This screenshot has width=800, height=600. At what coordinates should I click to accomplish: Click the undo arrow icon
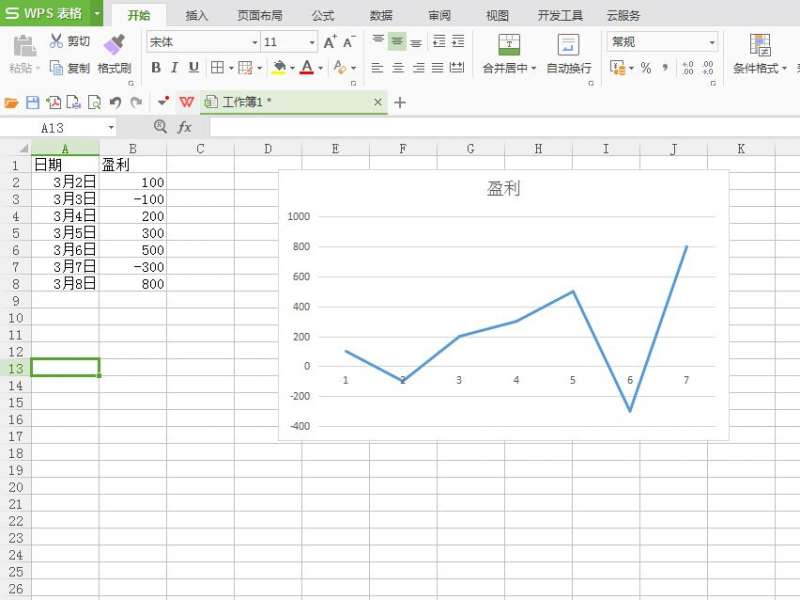(115, 102)
